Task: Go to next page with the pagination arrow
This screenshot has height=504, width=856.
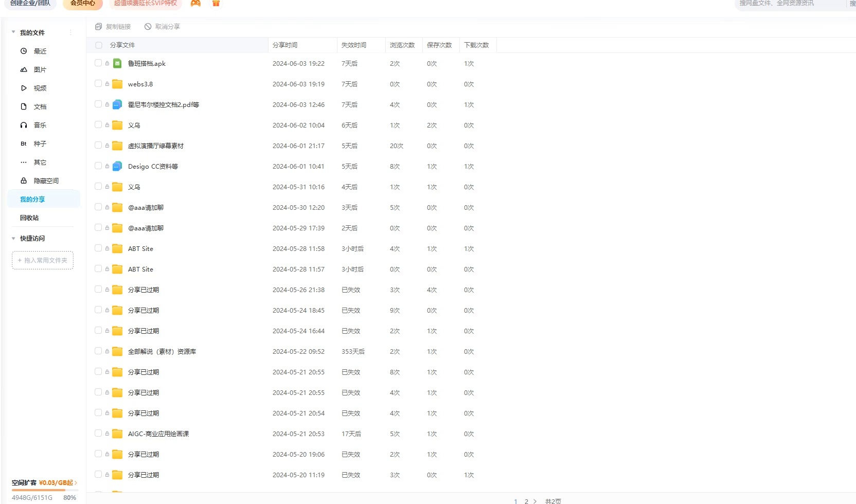Action: [x=535, y=501]
